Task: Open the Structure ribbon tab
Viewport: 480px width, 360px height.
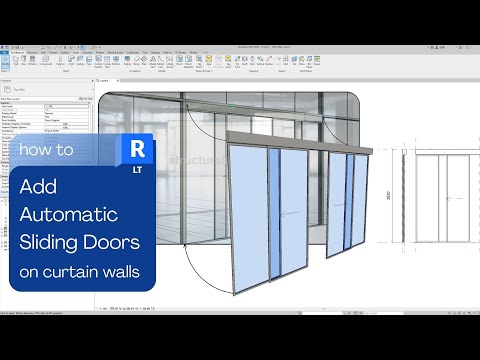Action: (x=32, y=52)
